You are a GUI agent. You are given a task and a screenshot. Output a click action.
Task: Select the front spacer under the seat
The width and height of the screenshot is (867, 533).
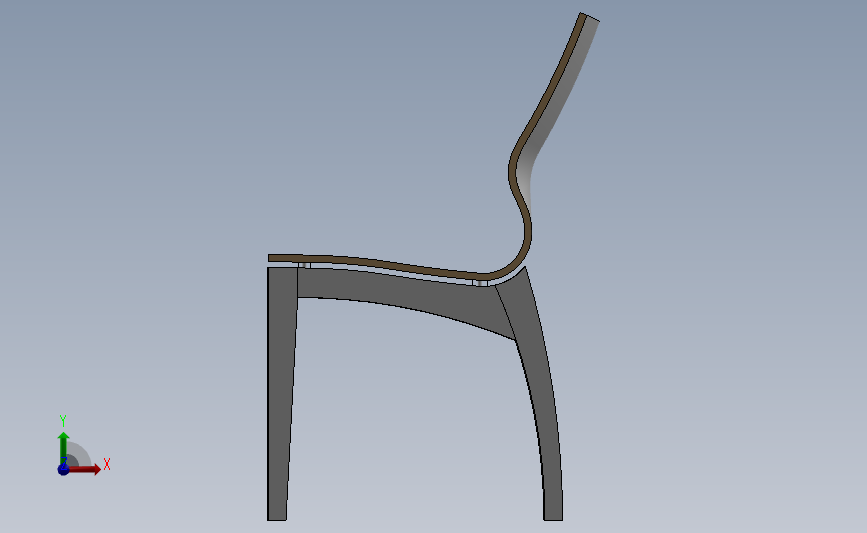(x=305, y=265)
